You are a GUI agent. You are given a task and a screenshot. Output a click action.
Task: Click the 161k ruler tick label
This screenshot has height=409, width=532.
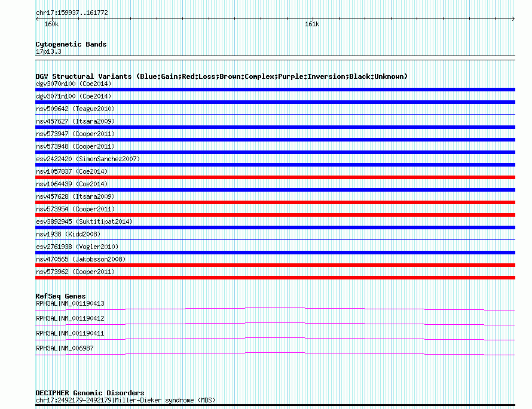(x=312, y=24)
